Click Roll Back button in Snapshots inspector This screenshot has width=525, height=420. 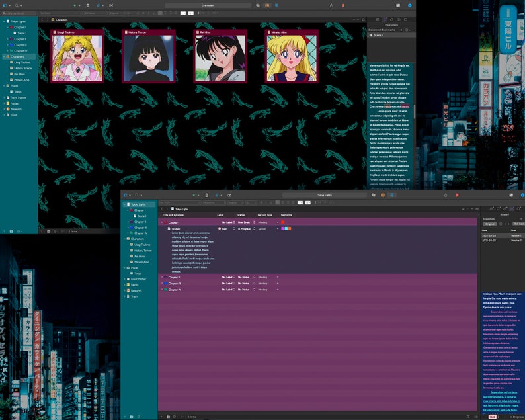[519, 224]
